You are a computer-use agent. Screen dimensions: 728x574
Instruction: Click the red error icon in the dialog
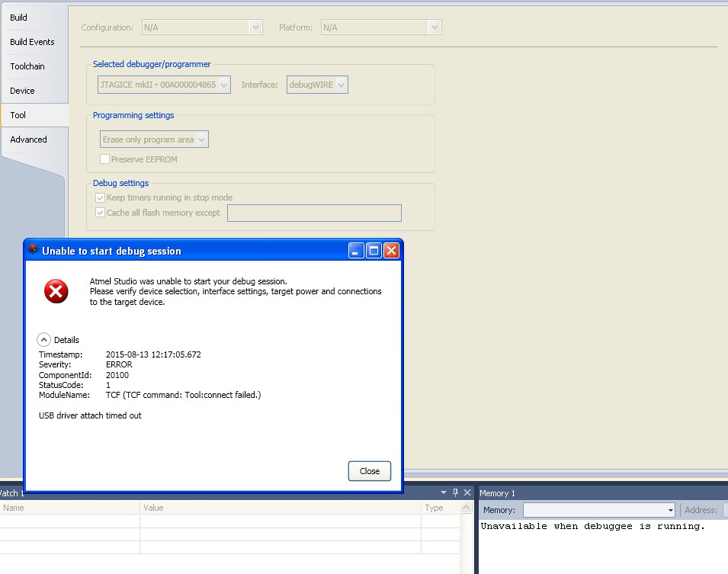[x=56, y=291]
